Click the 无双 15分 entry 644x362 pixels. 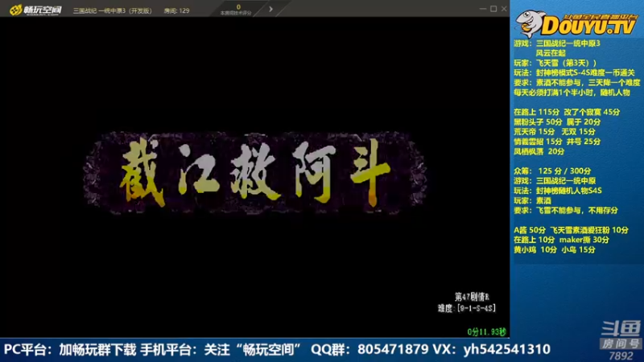(x=578, y=131)
